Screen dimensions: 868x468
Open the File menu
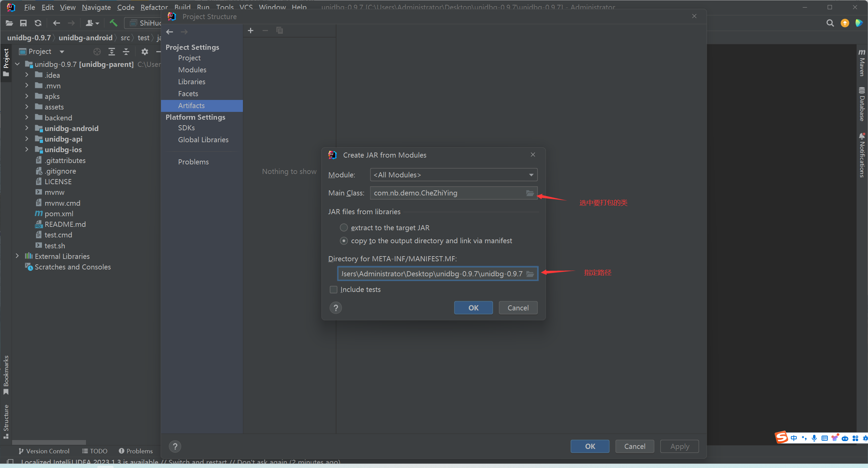point(29,7)
